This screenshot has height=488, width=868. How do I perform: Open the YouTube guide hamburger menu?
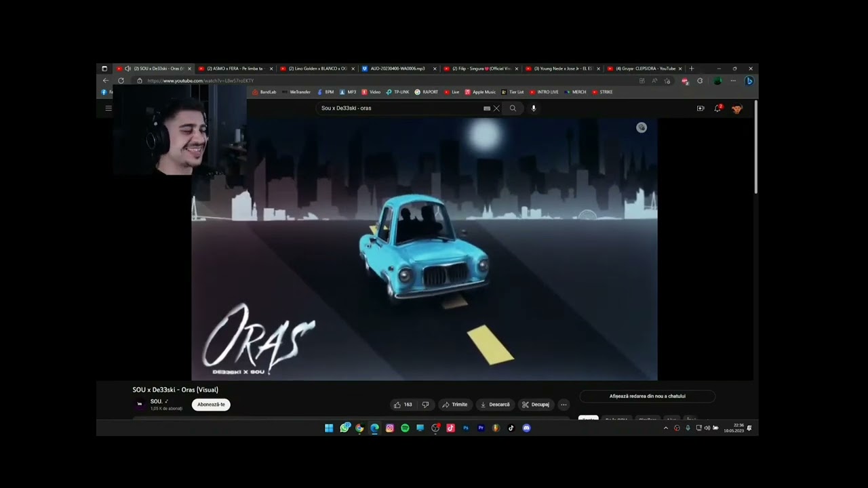[108, 108]
